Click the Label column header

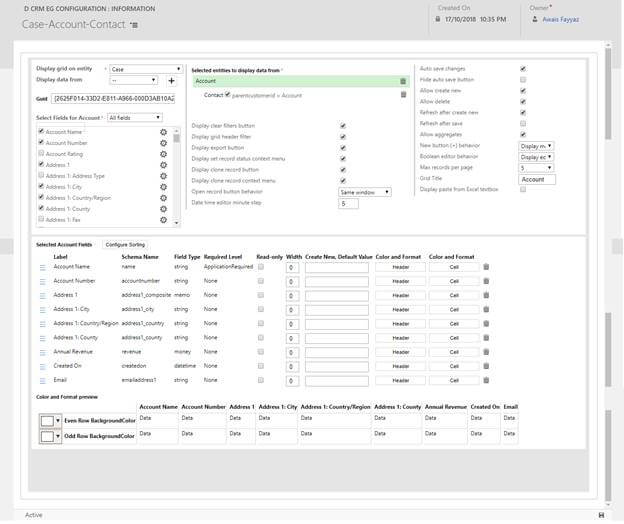pyautogui.click(x=60, y=257)
